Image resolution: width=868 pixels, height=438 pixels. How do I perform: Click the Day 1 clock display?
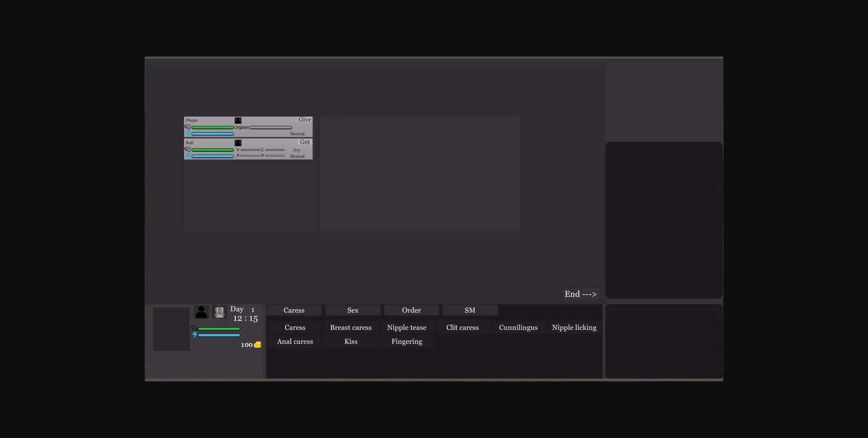coord(245,314)
